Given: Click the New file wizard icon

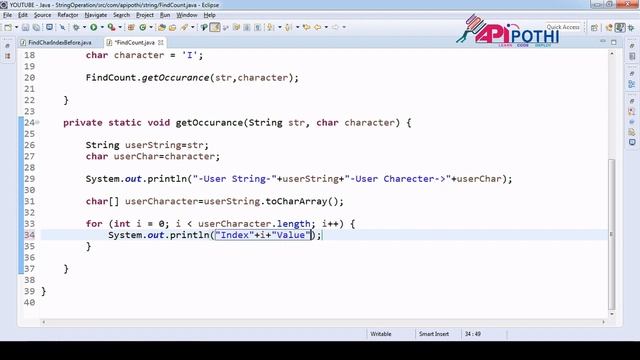Looking at the screenshot, I should 8,27.
